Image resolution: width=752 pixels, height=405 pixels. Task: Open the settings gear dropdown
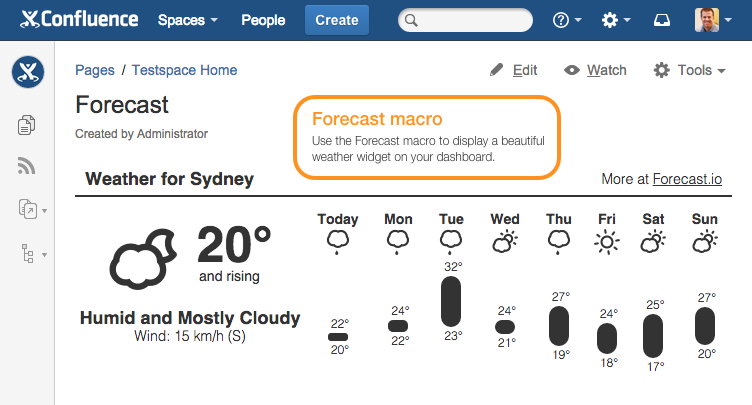coord(615,20)
